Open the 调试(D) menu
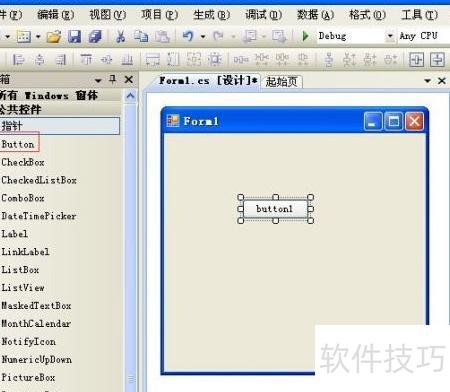The height and width of the screenshot is (392, 450). (x=263, y=15)
